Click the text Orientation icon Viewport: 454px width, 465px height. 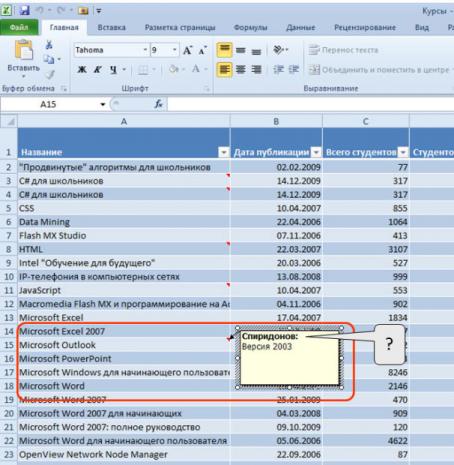[278, 50]
